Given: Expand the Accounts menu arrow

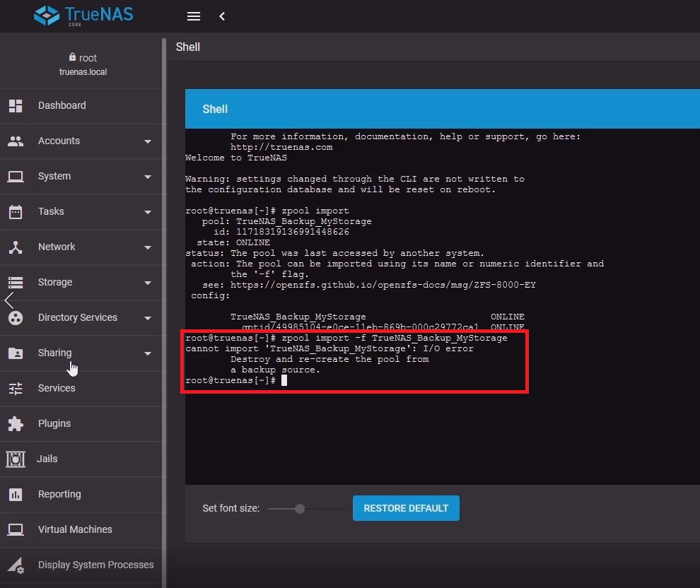Looking at the screenshot, I should (147, 141).
